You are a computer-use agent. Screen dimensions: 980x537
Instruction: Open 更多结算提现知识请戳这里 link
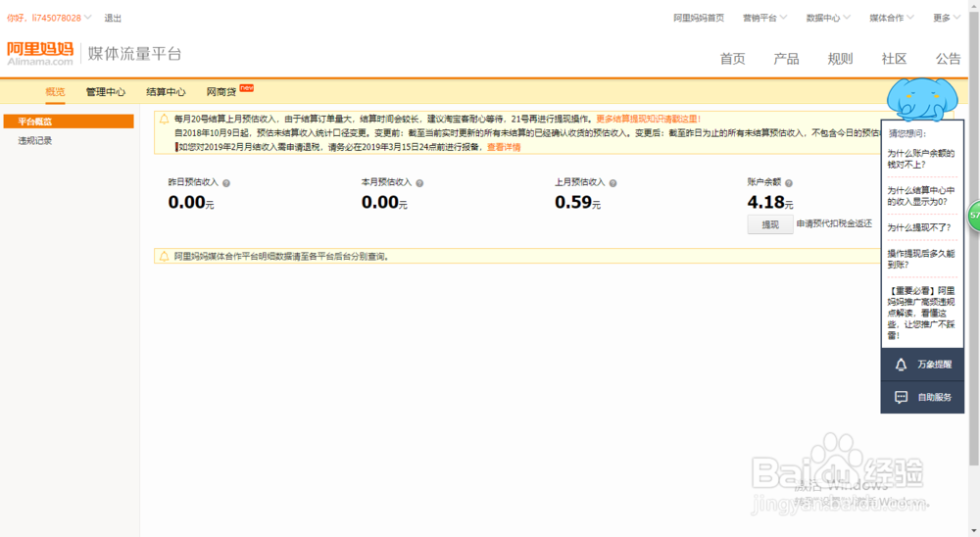pos(648,119)
